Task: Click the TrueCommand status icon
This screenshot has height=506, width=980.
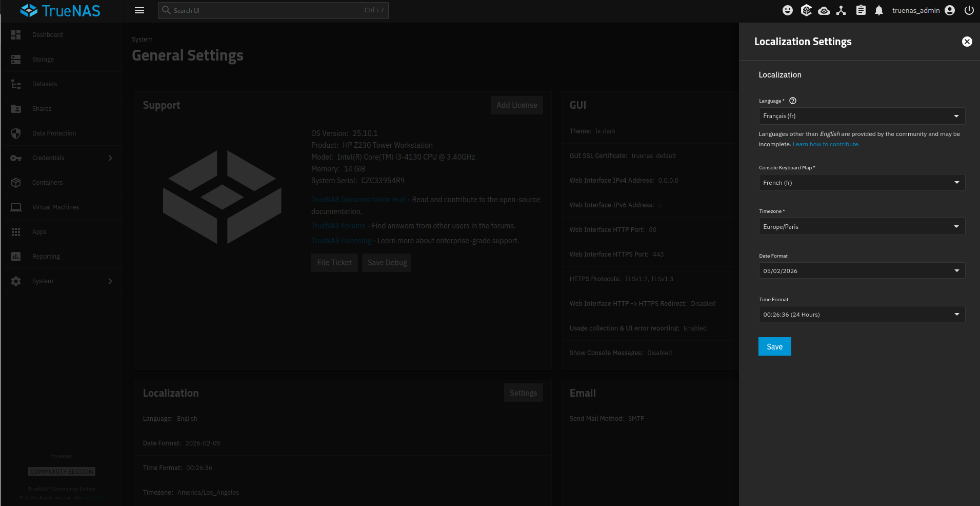Action: tap(806, 10)
